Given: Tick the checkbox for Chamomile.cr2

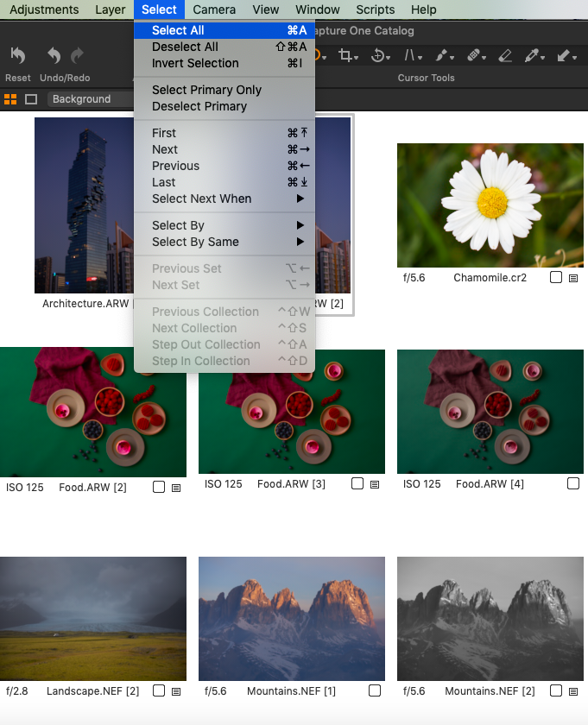Looking at the screenshot, I should 556,277.
